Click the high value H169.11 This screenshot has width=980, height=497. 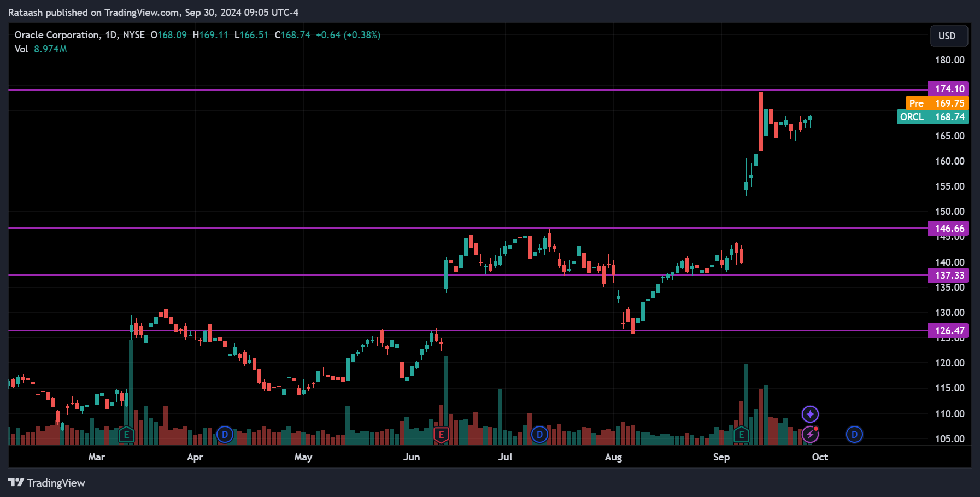click(x=210, y=35)
